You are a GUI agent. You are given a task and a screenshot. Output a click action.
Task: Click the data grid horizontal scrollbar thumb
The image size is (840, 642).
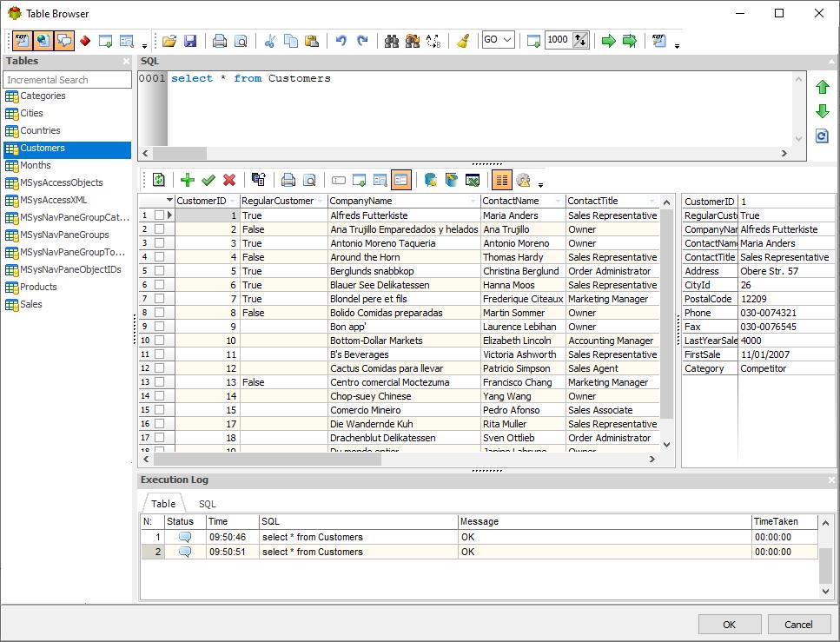268,460
